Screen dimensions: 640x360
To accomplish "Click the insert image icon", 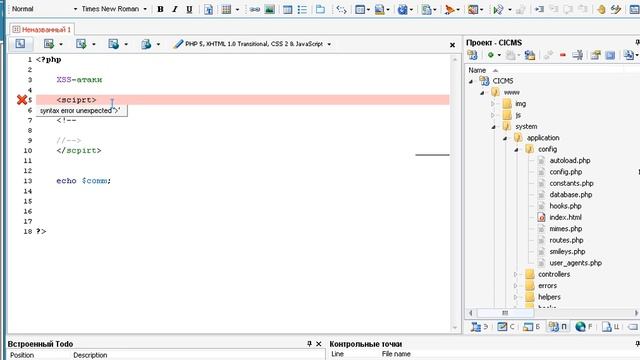I will pyautogui.click(x=269, y=9).
